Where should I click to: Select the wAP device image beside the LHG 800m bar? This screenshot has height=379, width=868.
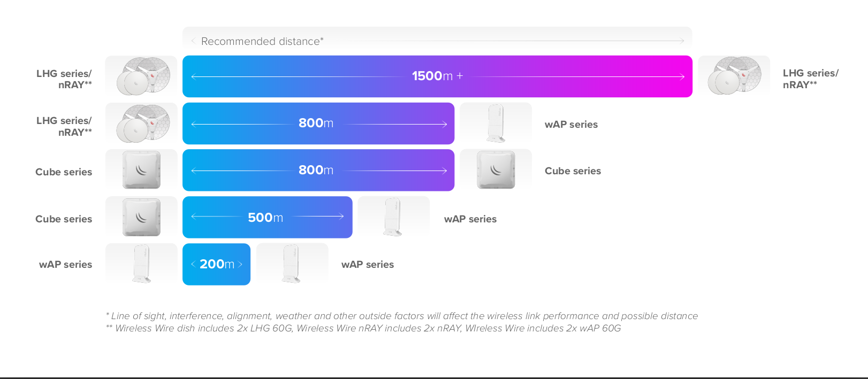(x=496, y=123)
